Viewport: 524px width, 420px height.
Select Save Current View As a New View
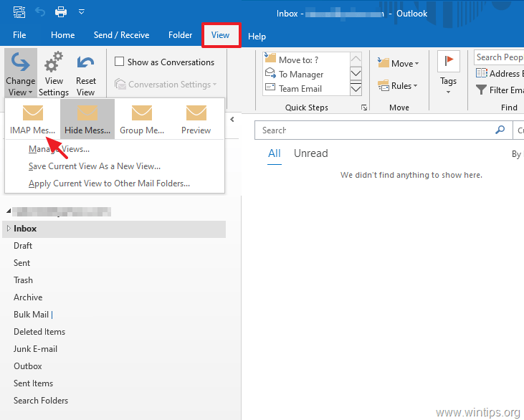point(94,166)
